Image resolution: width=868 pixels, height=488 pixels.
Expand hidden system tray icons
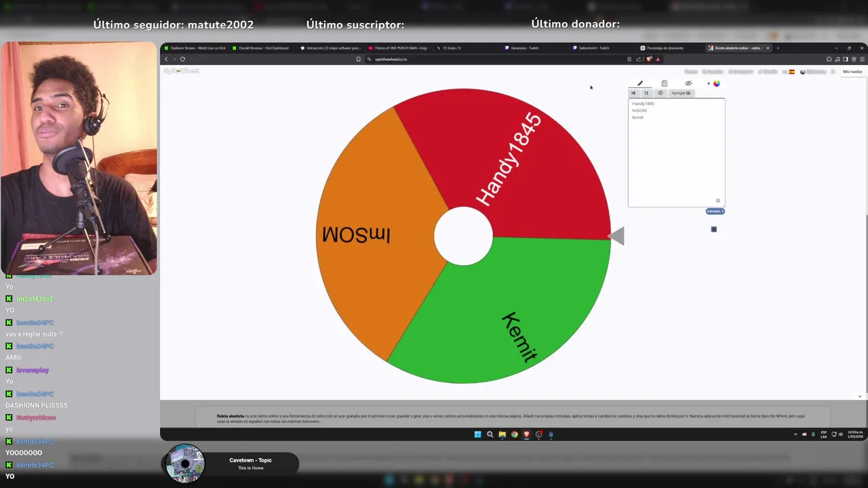(795, 434)
